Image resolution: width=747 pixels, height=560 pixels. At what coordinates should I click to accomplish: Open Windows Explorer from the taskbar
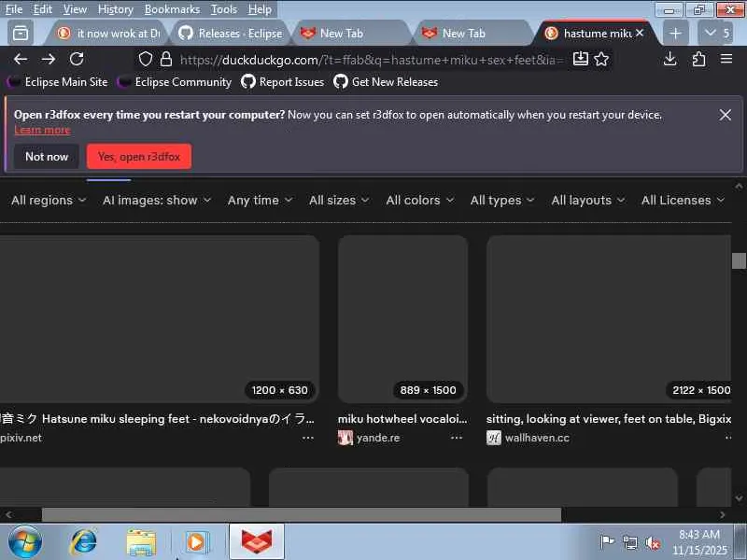click(141, 542)
